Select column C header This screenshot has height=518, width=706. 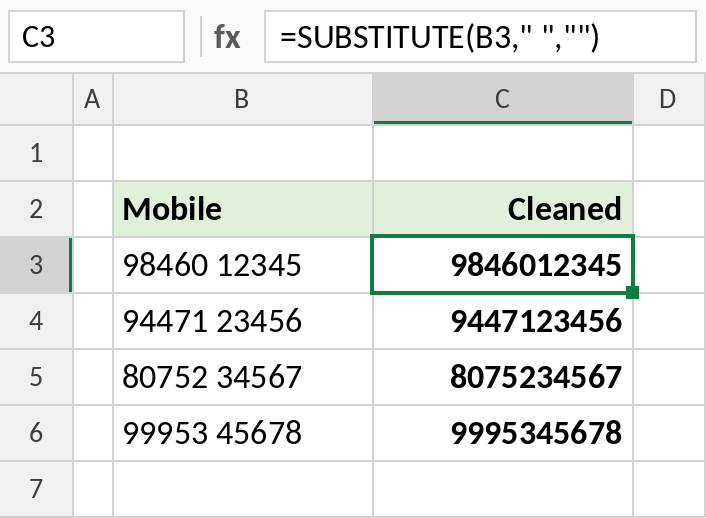(503, 99)
